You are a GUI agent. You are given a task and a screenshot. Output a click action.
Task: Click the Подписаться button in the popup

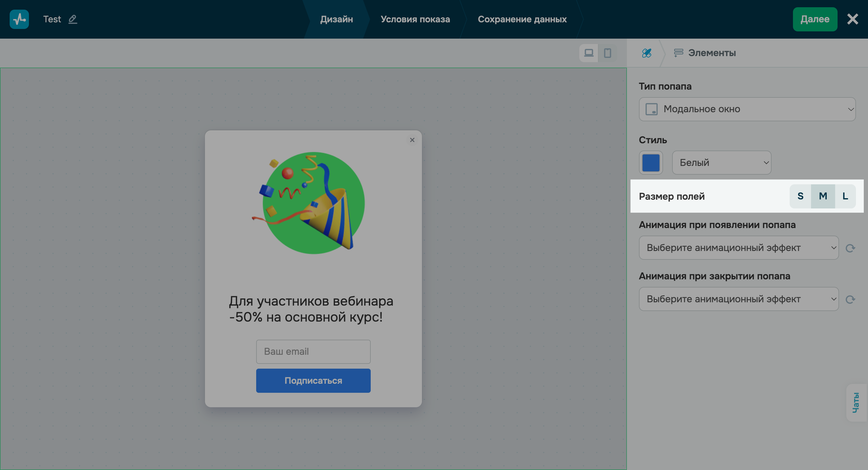coord(313,380)
